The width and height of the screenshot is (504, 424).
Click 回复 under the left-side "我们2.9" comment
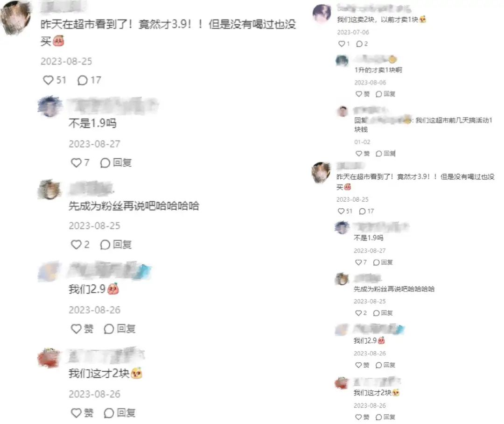(x=119, y=329)
